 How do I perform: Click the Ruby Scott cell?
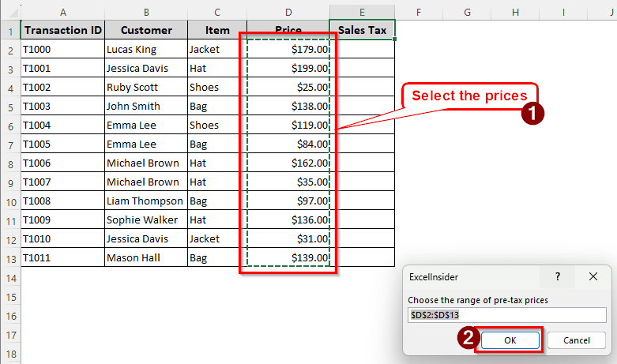(x=146, y=87)
